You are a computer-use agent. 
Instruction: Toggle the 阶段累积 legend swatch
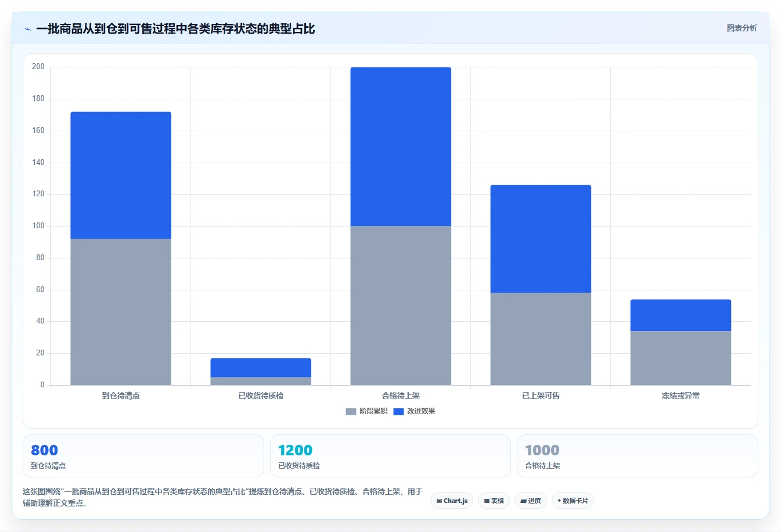[351, 412]
